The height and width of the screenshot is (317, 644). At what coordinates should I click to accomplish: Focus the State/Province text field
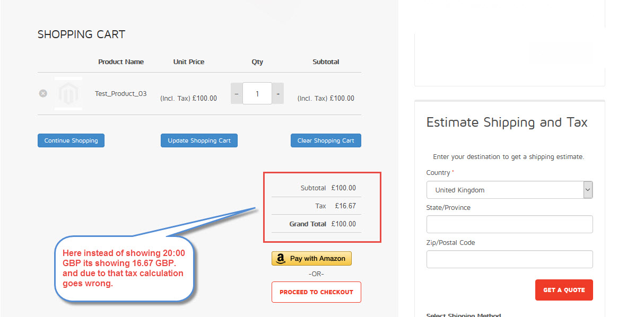point(509,224)
